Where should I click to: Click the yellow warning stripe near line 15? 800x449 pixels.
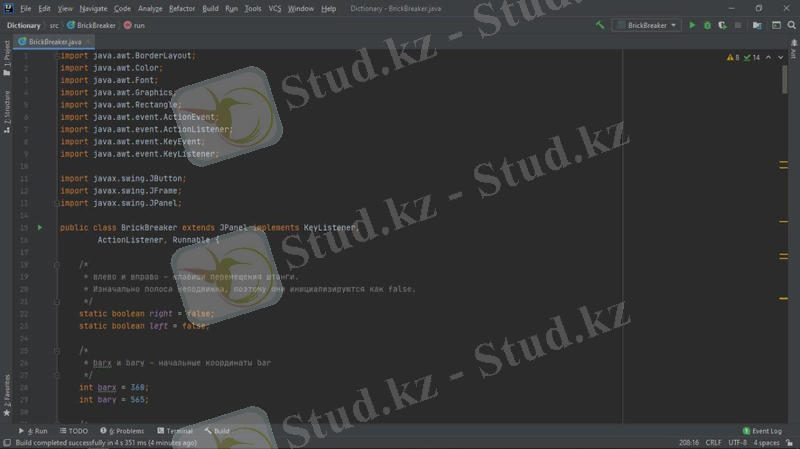click(783, 221)
